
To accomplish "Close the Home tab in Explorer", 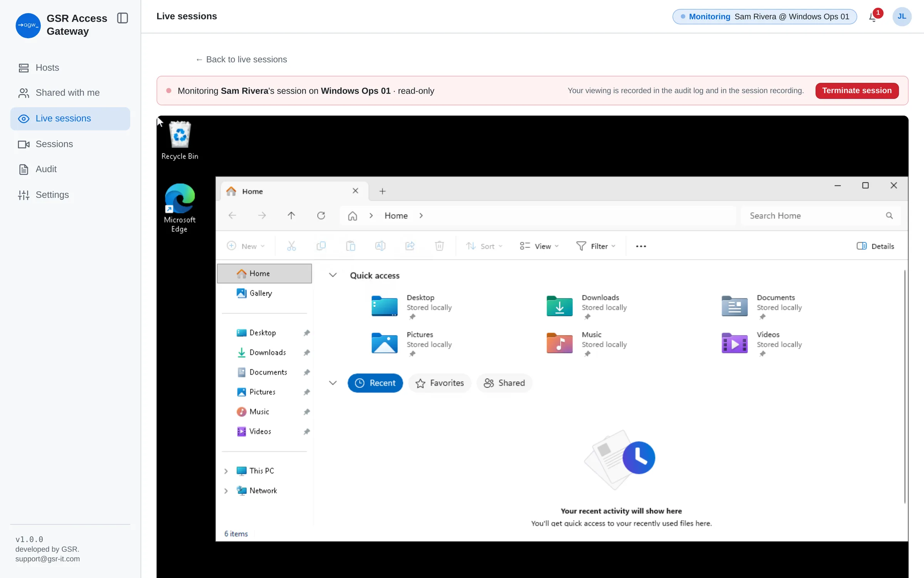I will [355, 191].
